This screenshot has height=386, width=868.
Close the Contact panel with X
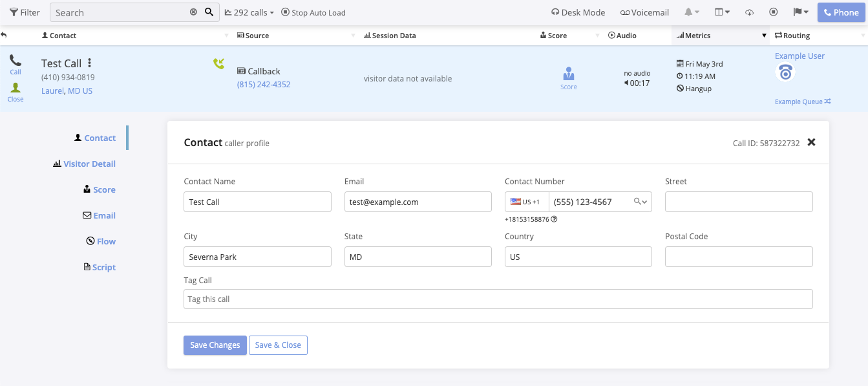tap(811, 142)
